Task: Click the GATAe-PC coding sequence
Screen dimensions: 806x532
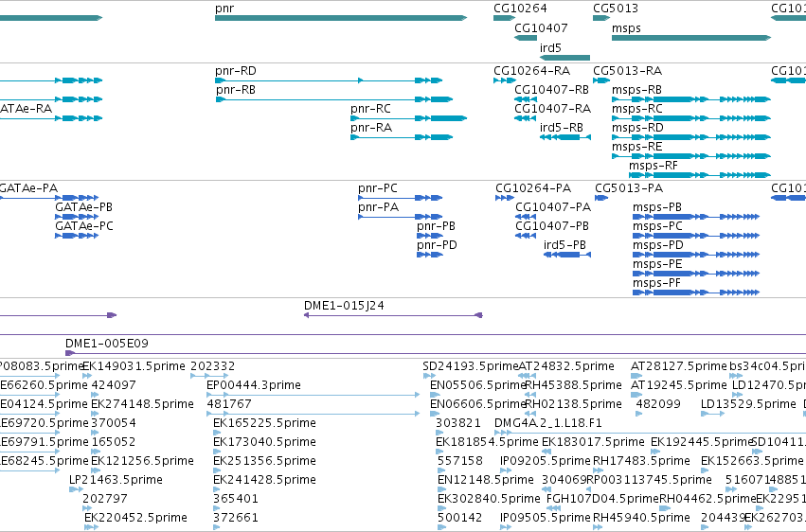Action: click(x=77, y=236)
